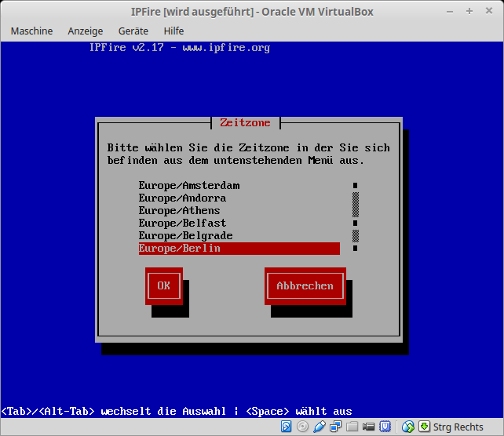The width and height of the screenshot is (504, 436).
Task: Click the video capture camera icon
Action: pos(368,427)
